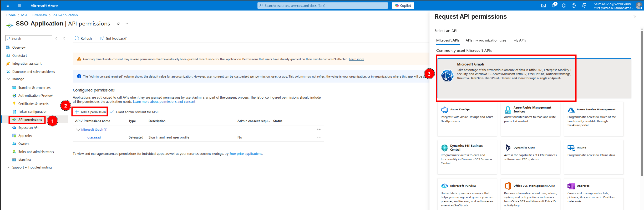
Task: Go to Home breadcrumb
Action: pos(11,15)
